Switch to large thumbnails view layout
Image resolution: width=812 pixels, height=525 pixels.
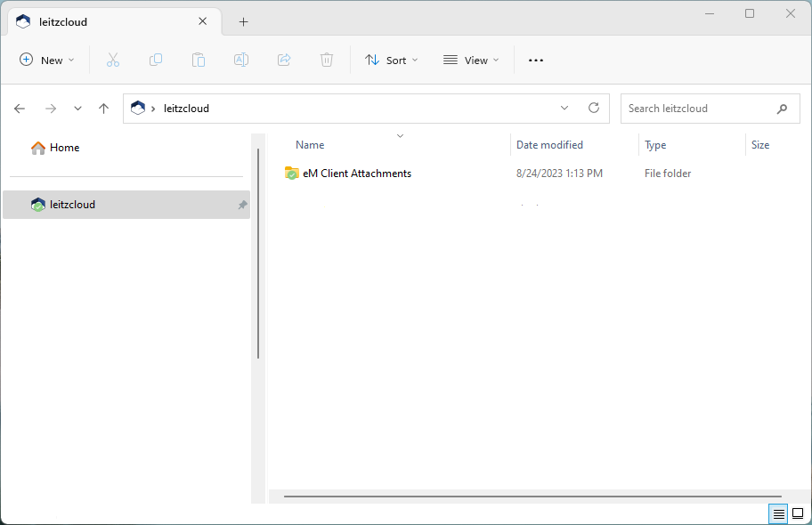coord(798,513)
